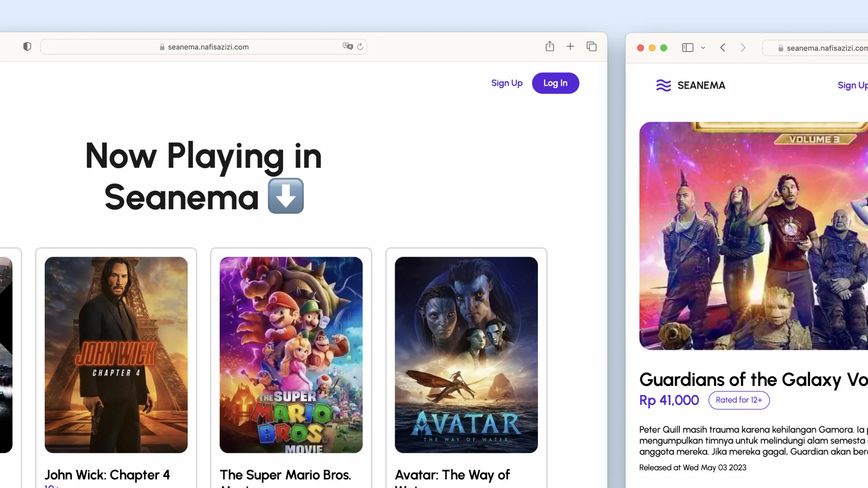868x488 pixels.
Task: Navigate back with the left arrow
Action: tap(722, 47)
